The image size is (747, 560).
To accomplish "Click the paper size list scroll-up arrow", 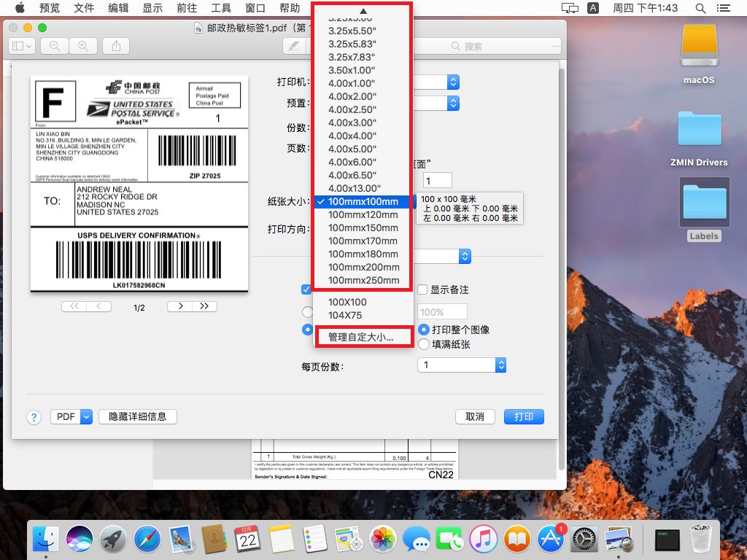I will (x=363, y=10).
